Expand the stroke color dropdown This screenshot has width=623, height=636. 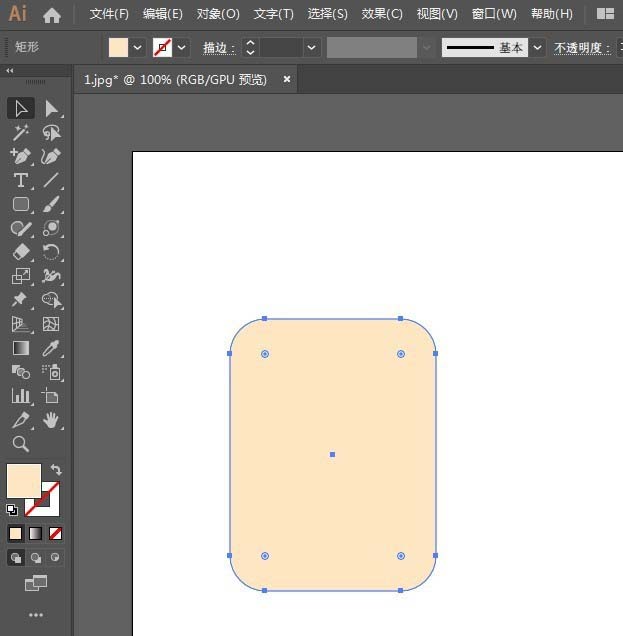click(182, 47)
